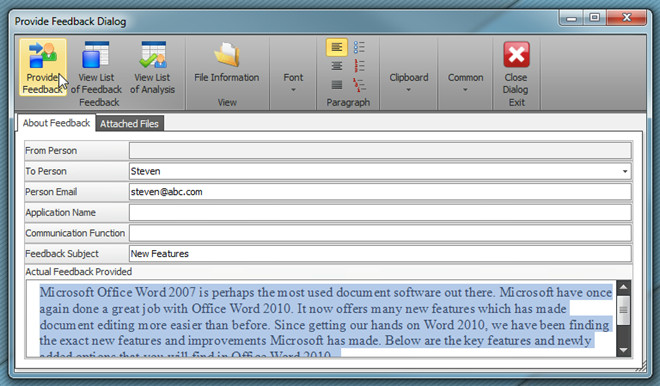The image size is (660, 386).
Task: Click the 'To Person' label
Action: pos(46,171)
